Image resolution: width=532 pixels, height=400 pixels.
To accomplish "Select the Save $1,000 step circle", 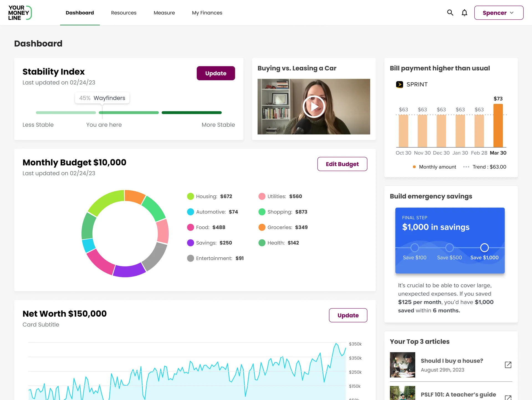I will pyautogui.click(x=484, y=247).
